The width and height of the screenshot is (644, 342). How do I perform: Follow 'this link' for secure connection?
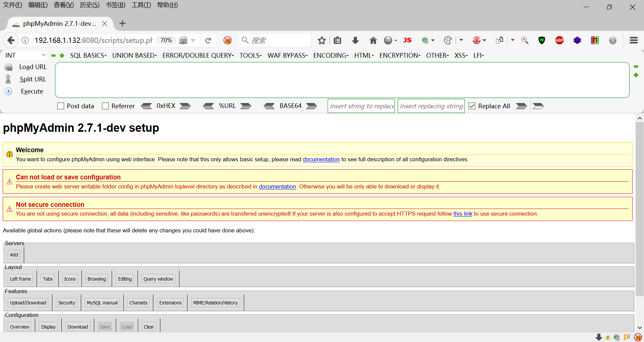click(463, 214)
